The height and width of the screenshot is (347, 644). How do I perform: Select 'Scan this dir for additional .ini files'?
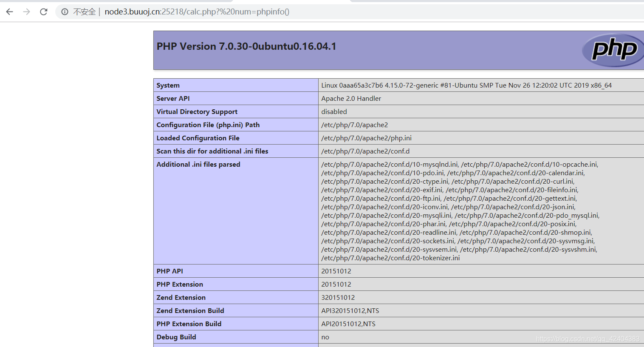click(212, 151)
